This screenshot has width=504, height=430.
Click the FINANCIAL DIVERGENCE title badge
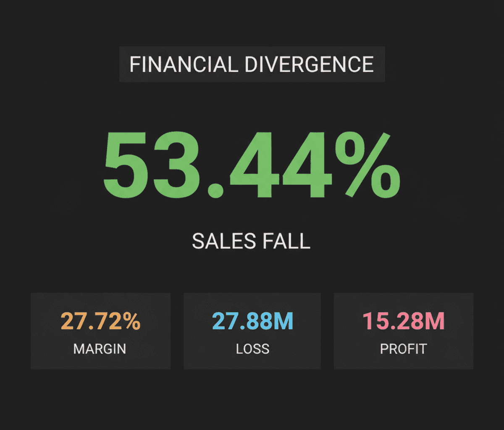[252, 64]
